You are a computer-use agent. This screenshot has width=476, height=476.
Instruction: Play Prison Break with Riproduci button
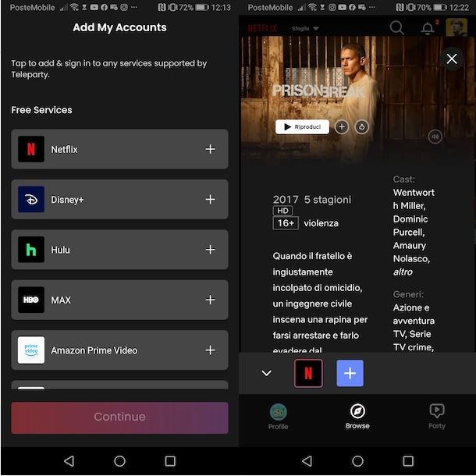tap(302, 126)
